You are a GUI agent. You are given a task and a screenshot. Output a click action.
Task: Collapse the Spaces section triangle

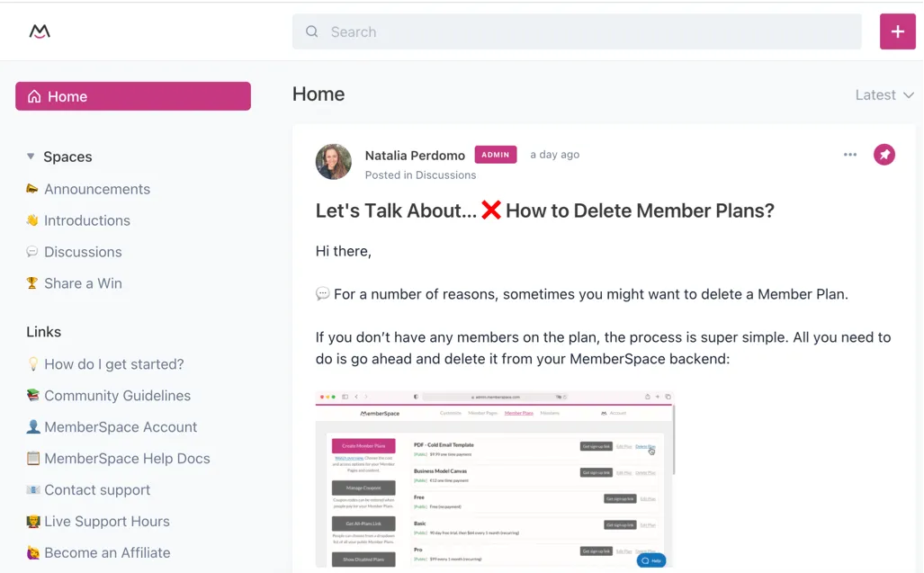31,157
